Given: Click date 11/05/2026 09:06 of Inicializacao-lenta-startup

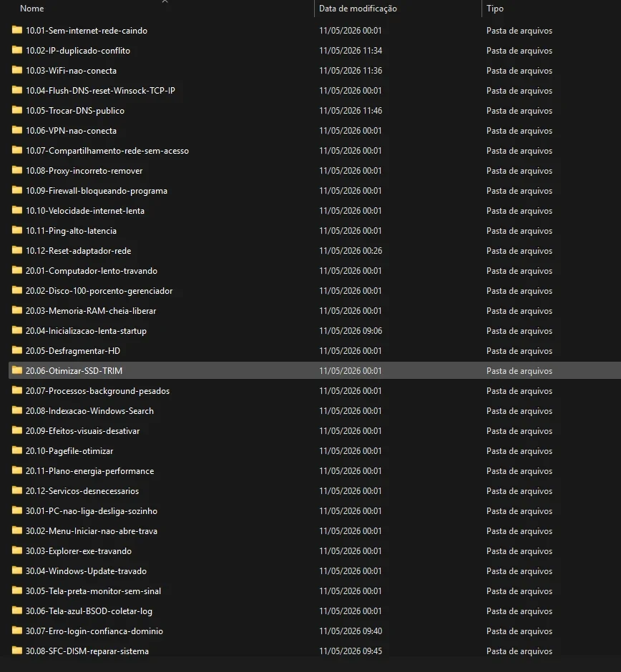Looking at the screenshot, I should coord(351,331).
